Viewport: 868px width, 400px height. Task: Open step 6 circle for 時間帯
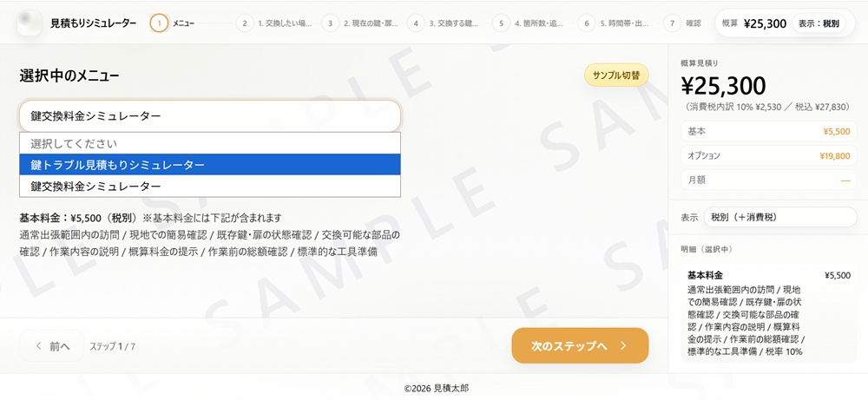[587, 23]
